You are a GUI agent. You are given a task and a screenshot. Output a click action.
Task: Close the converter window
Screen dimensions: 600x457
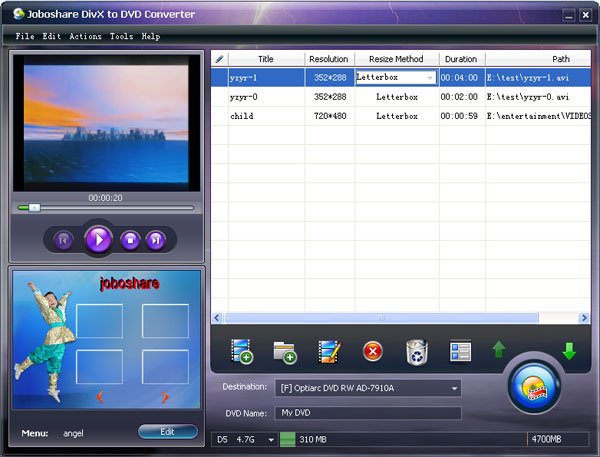585,15
